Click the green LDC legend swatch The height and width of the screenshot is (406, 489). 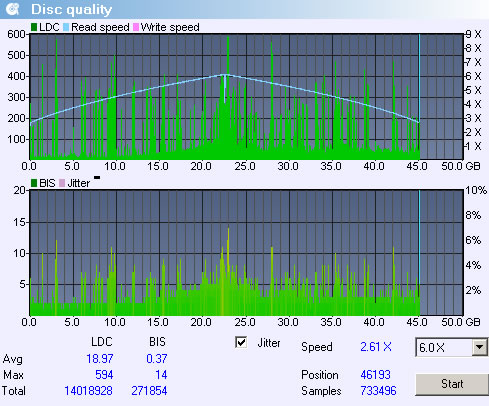[34, 27]
